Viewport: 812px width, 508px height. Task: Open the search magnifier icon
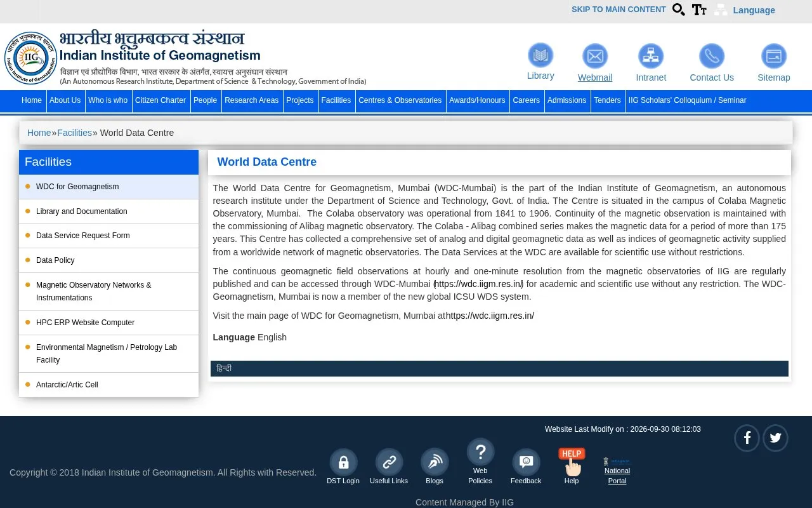point(679,10)
